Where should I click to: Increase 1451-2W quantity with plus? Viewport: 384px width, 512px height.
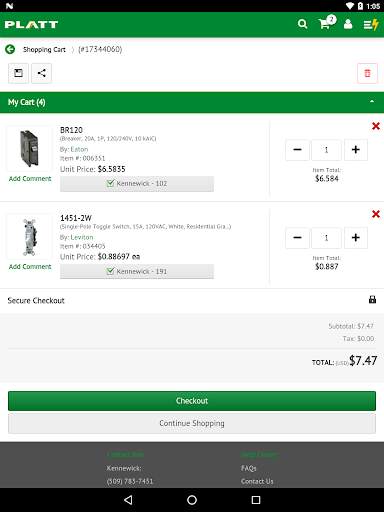(x=356, y=238)
